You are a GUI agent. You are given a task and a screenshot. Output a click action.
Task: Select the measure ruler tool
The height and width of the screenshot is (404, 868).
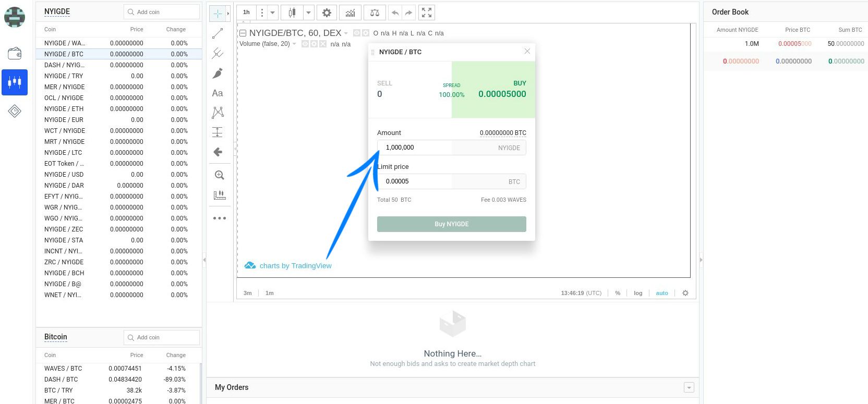[x=220, y=195]
